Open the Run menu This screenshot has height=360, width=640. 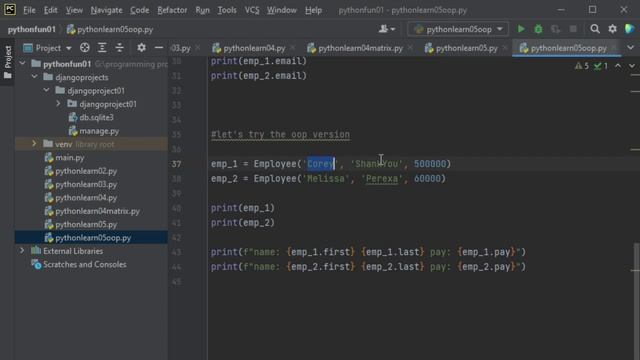click(x=202, y=10)
